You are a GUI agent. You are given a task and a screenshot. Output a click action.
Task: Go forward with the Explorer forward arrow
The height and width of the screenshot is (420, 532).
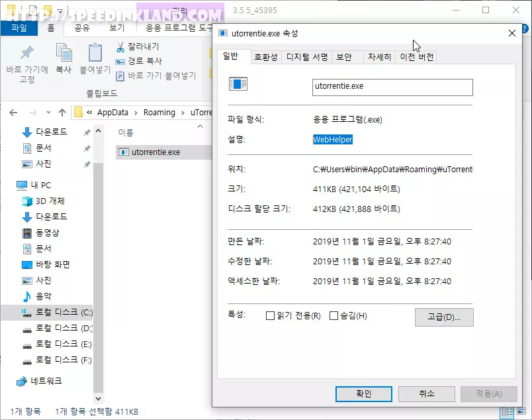(x=32, y=113)
